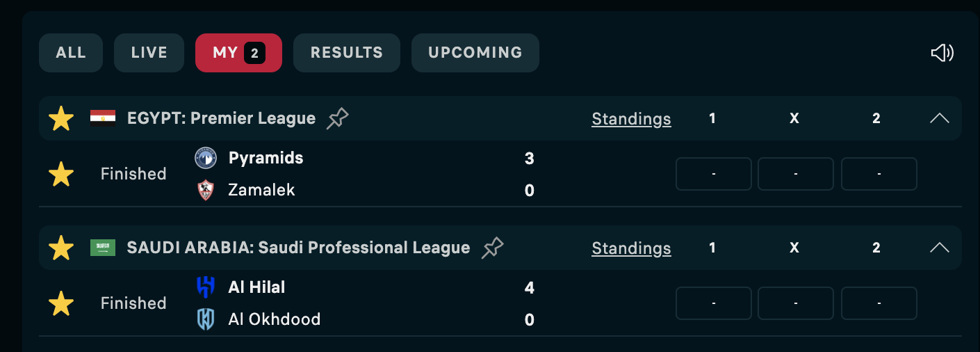
Task: Click the Pyramids team logo
Action: coord(206,158)
